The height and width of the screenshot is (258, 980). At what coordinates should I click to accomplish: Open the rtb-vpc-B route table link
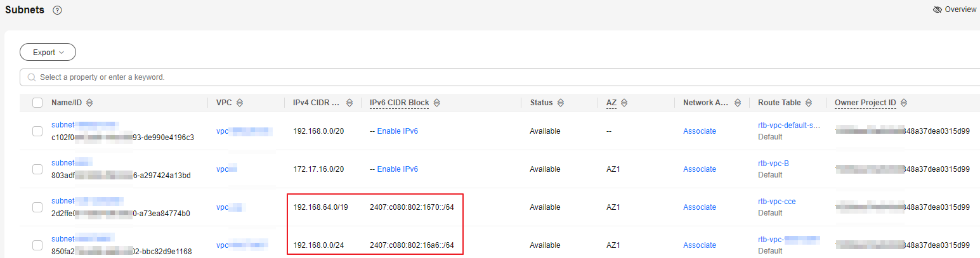tap(773, 164)
